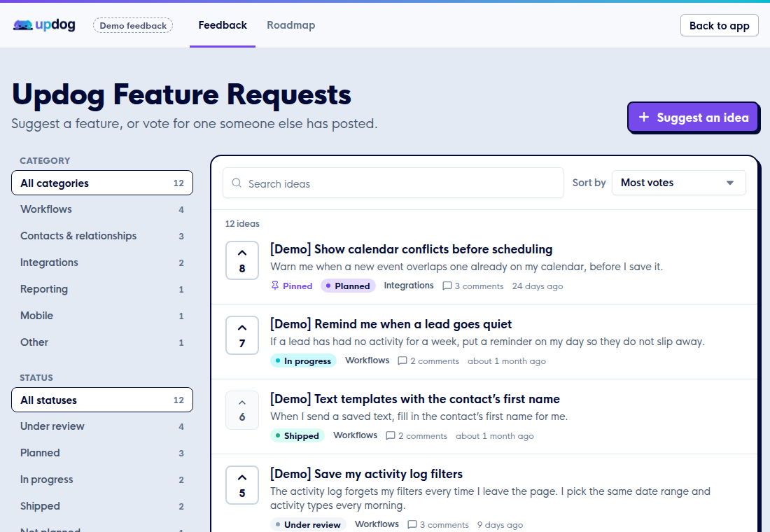Open Remind me when a lead goes quiet

click(x=391, y=324)
